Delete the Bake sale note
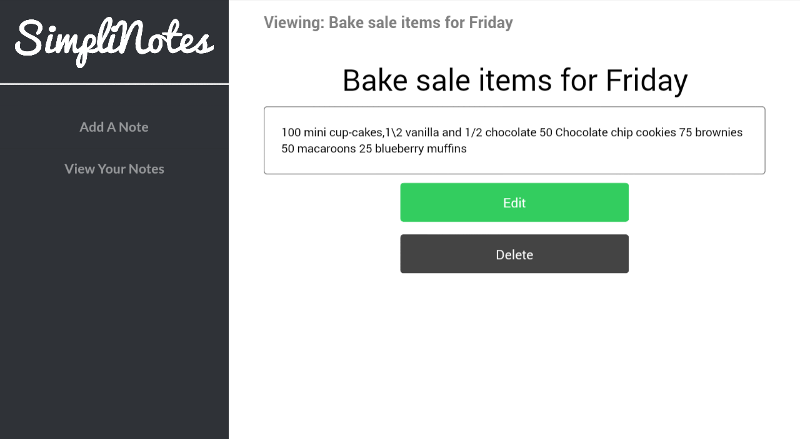800x439 pixels. (x=514, y=254)
